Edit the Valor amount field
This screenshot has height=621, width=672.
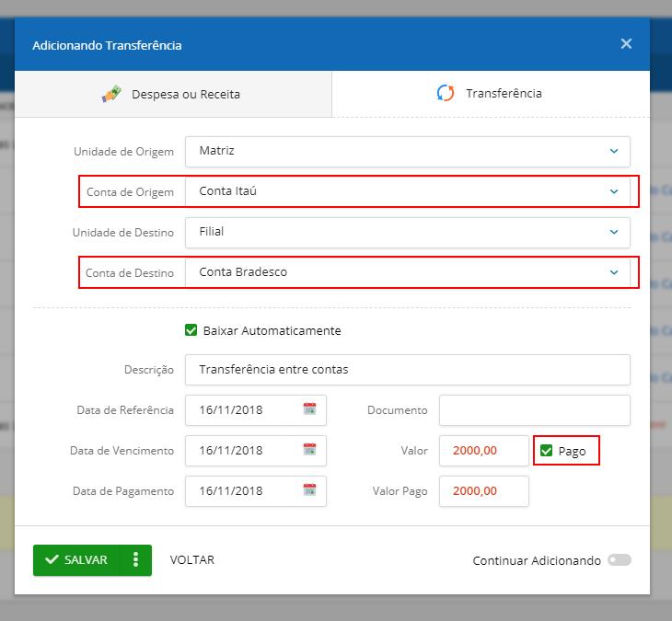(484, 451)
